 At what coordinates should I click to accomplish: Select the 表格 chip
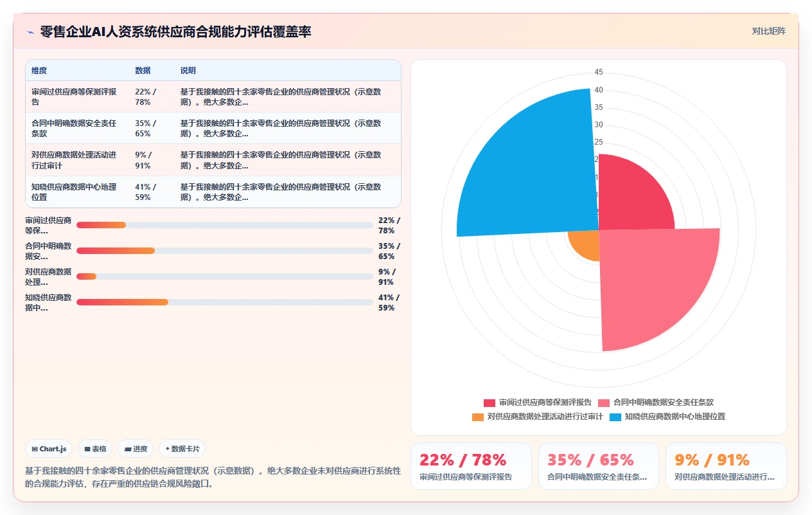click(96, 449)
